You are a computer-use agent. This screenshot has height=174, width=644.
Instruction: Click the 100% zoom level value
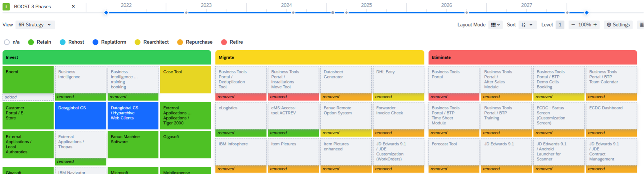pos(584,25)
